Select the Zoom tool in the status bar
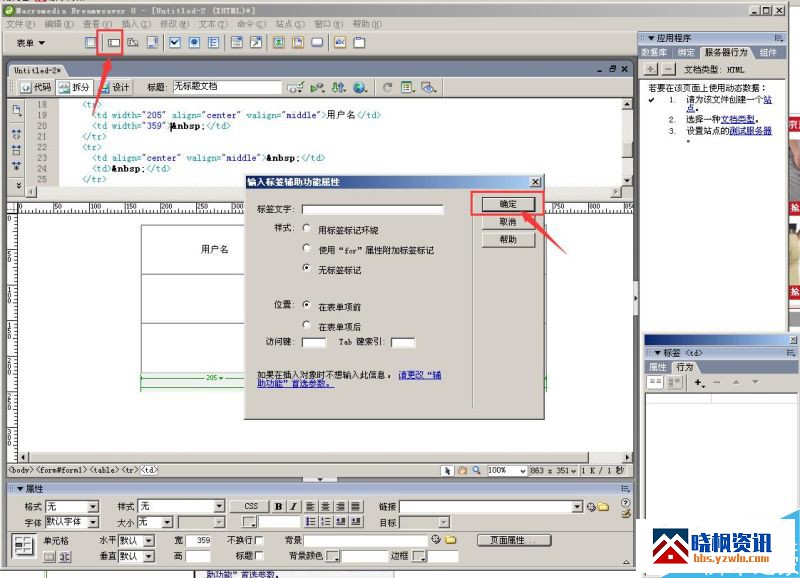 click(477, 470)
